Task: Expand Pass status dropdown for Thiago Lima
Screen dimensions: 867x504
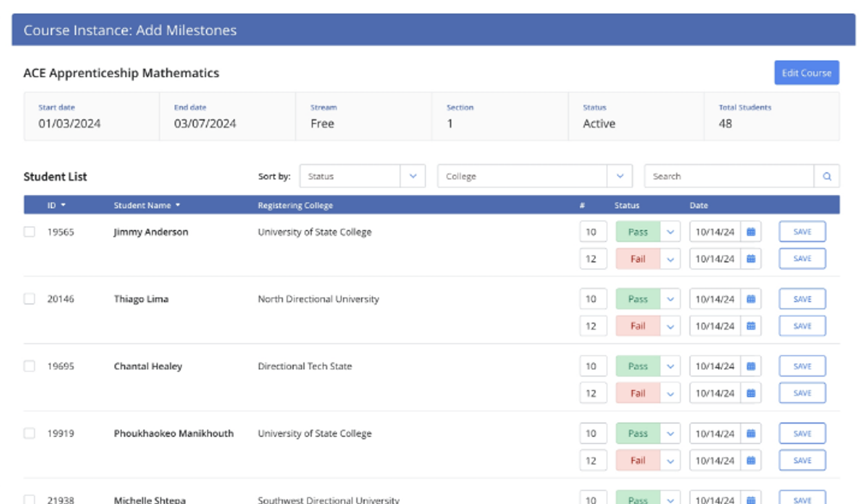Action: (x=670, y=299)
